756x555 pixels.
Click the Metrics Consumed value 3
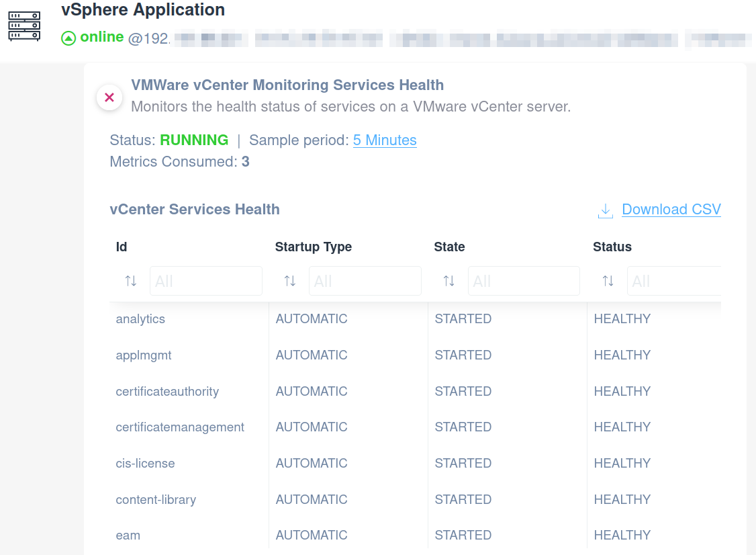pyautogui.click(x=246, y=162)
